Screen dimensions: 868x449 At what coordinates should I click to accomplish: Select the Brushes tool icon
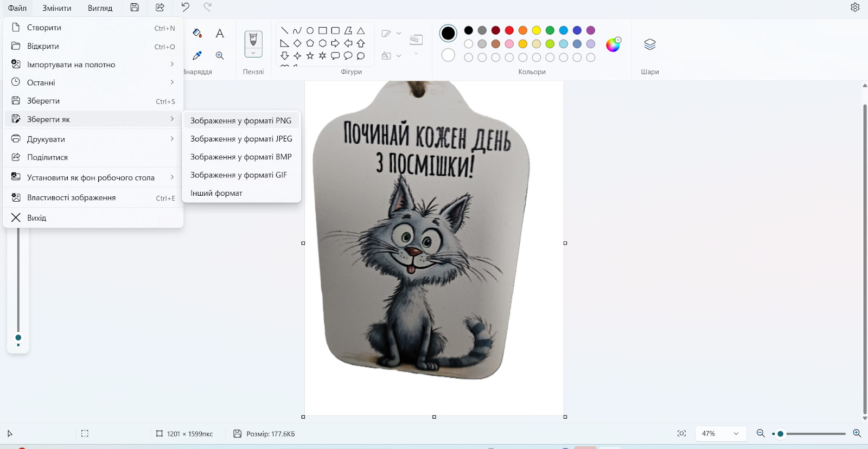tap(253, 39)
